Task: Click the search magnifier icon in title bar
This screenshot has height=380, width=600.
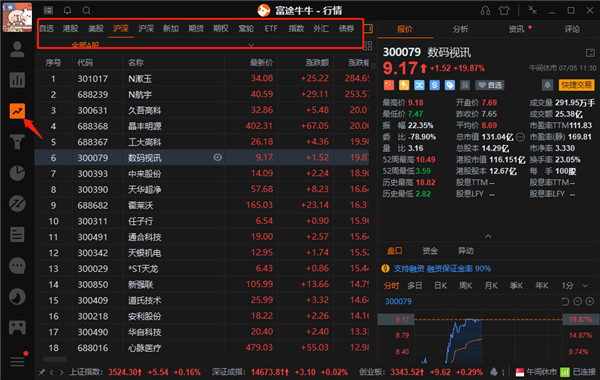Action: click(x=86, y=10)
